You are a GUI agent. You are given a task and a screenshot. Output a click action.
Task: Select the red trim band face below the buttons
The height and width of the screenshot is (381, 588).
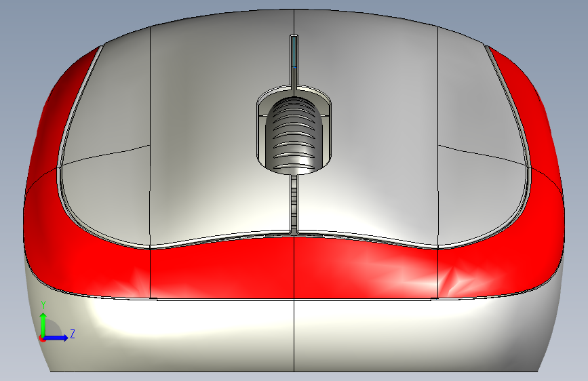click(294, 268)
